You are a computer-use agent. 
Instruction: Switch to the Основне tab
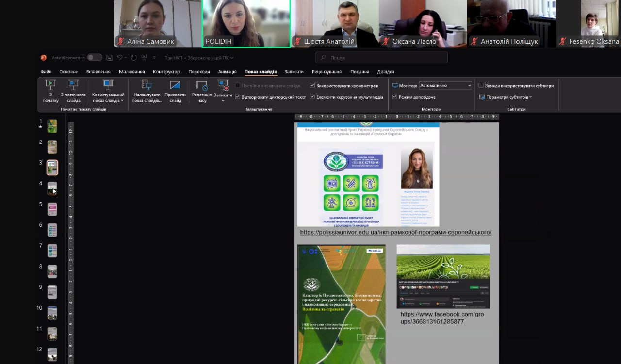[68, 72]
